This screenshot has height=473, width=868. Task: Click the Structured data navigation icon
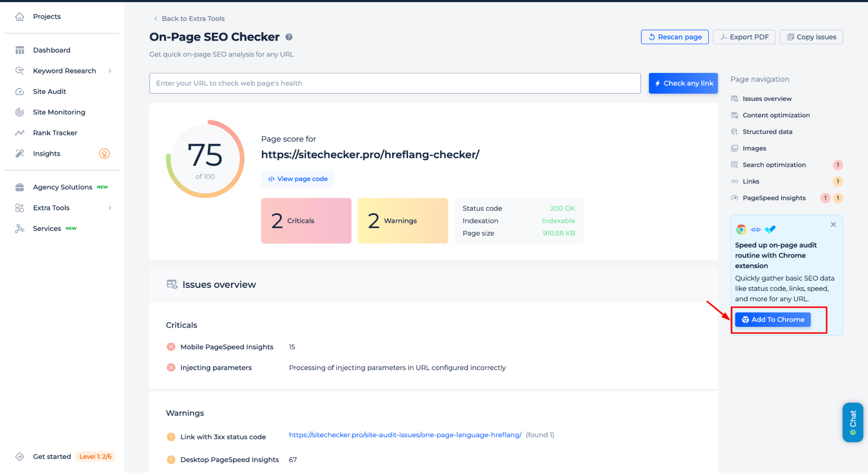click(734, 132)
